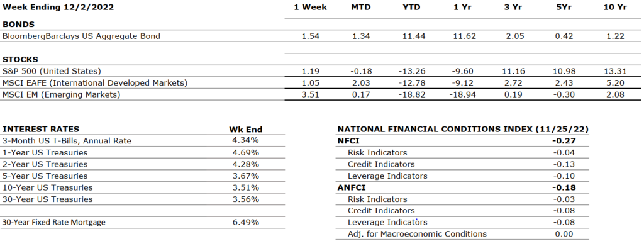Click the MSCI EM (Emerging Markets) label
This screenshot has height=246, width=644.
(61, 95)
